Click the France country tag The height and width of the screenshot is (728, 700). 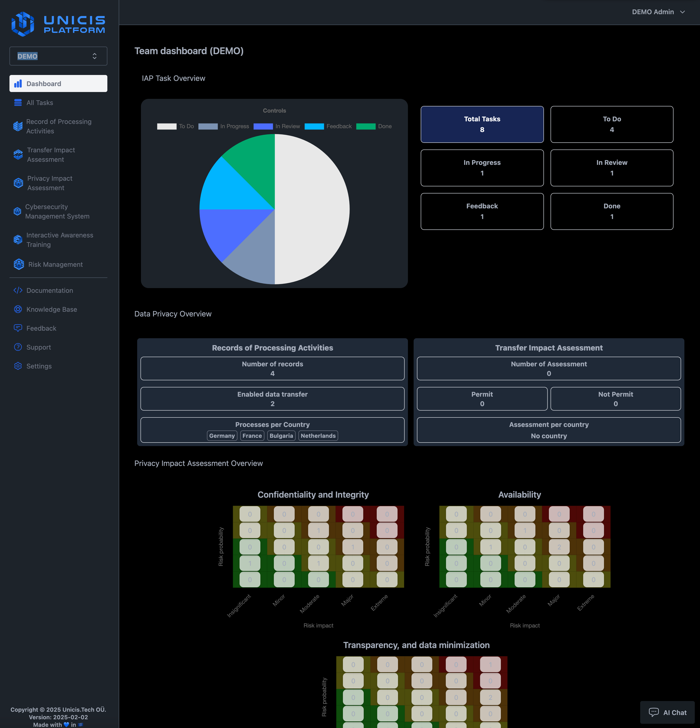pos(252,436)
